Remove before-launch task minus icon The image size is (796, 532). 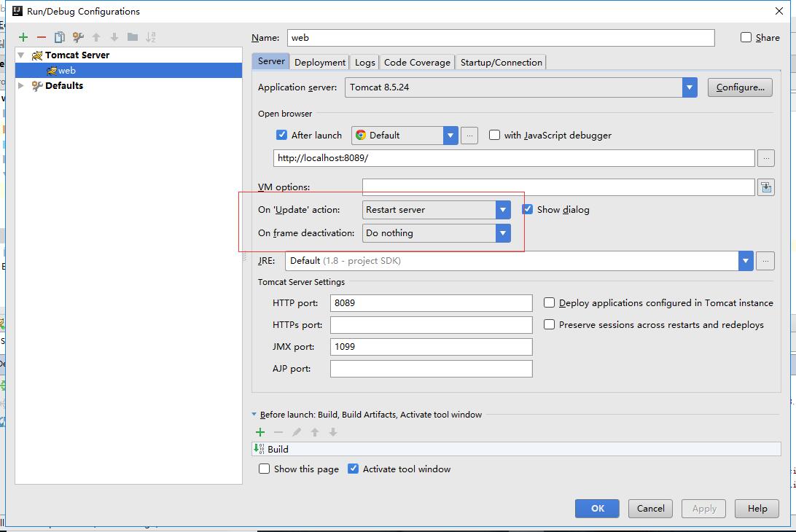(278, 432)
